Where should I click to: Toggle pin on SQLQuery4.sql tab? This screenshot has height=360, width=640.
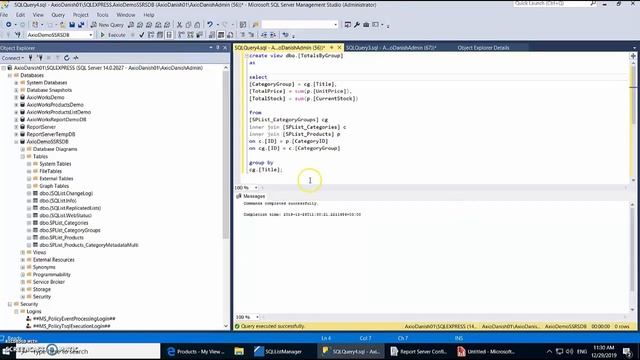pyautogui.click(x=332, y=48)
